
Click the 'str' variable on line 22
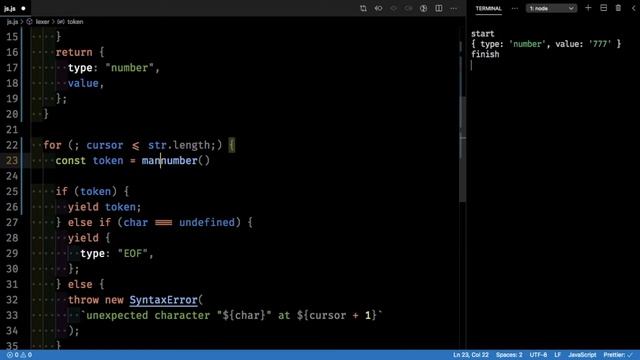tap(157, 145)
